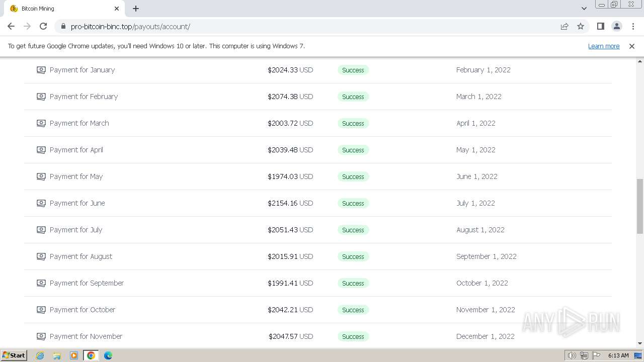Image resolution: width=644 pixels, height=362 pixels.
Task: Open the share page icon
Action: coord(565,26)
